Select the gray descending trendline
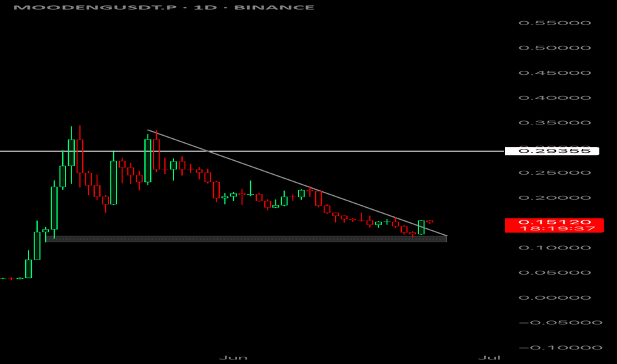Image resolution: width=617 pixels, height=364 pixels. [297, 183]
